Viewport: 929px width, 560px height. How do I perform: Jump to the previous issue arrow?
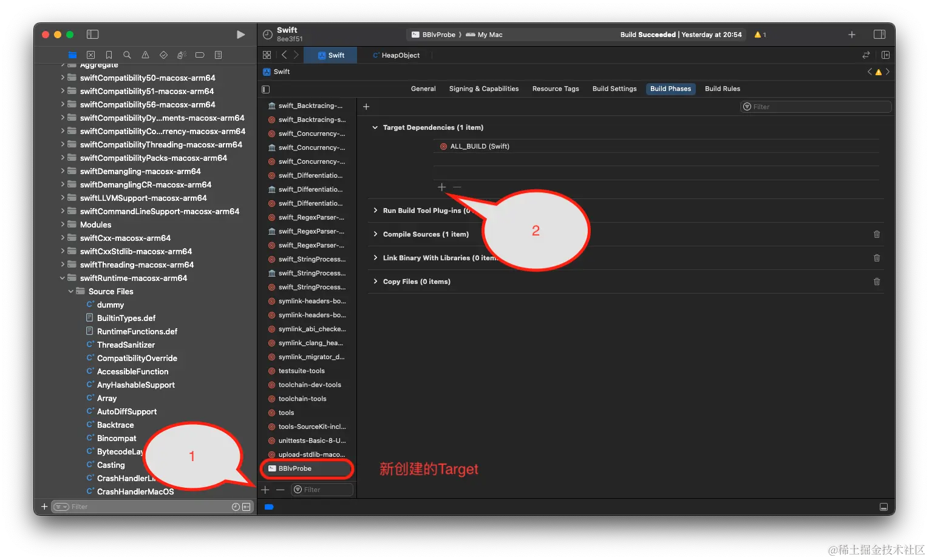[869, 72]
